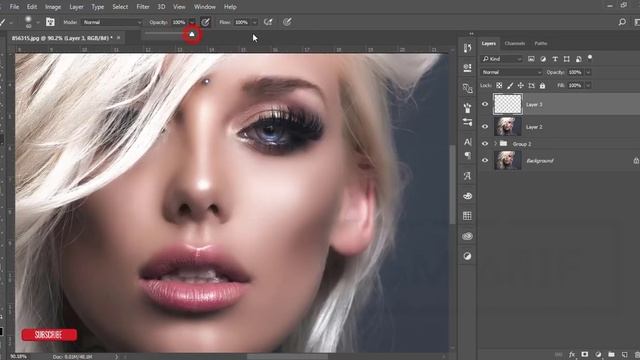The width and height of the screenshot is (640, 360).
Task: Open the Brush Settings panel icon
Action: tap(467, 122)
